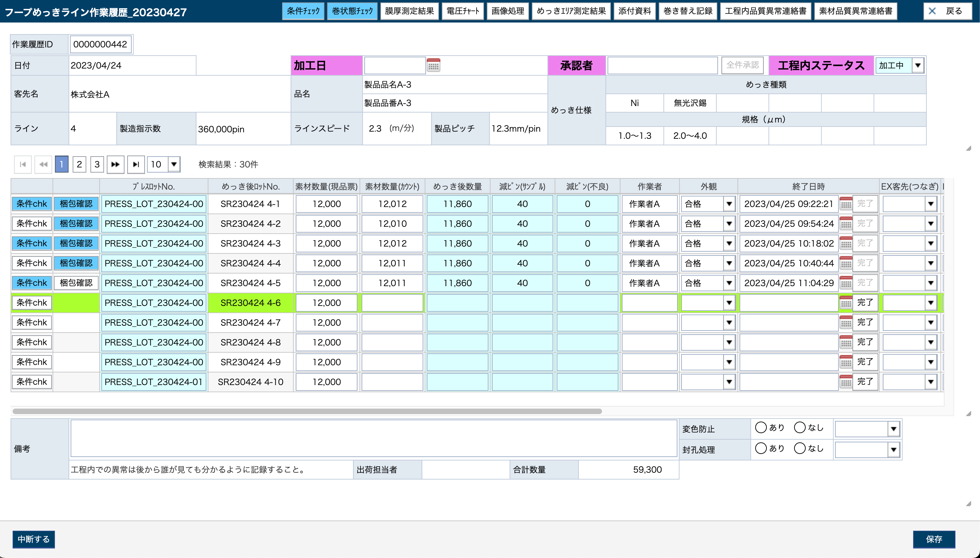Select 変色防止 なし radio button
Screen dimensions: 980x558
coord(800,427)
